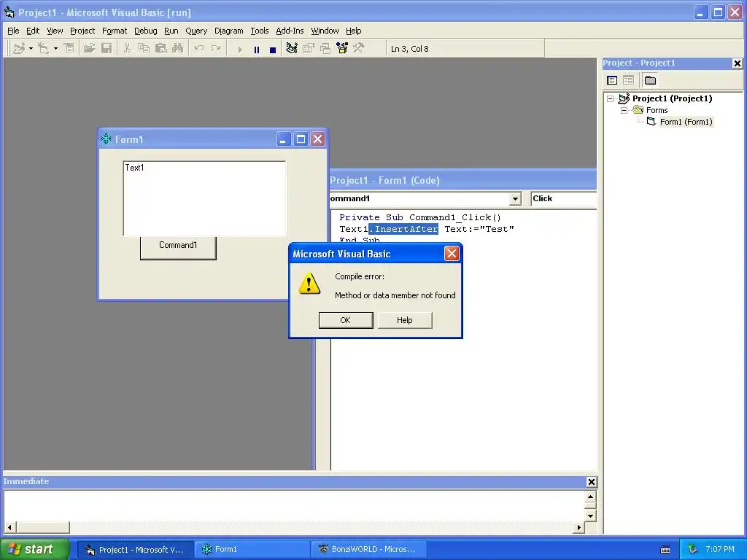This screenshot has width=747, height=560.
Task: Click View Code icon in Project panel
Action: [612, 80]
